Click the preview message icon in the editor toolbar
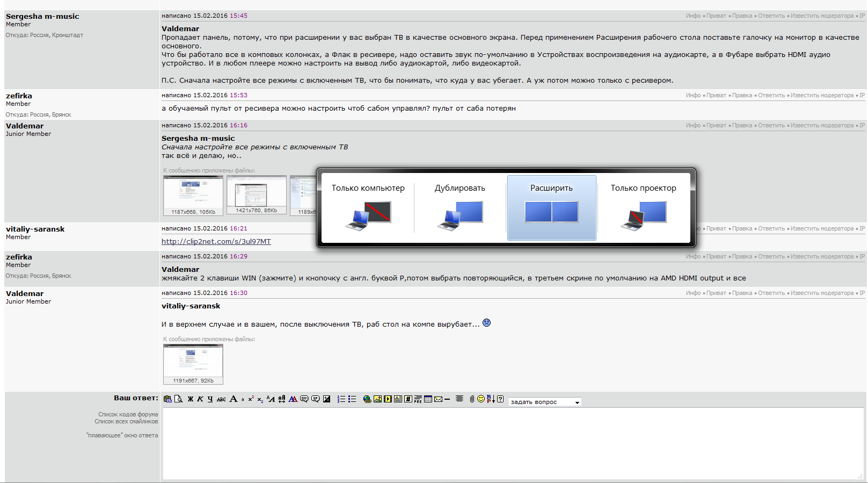 179,399
